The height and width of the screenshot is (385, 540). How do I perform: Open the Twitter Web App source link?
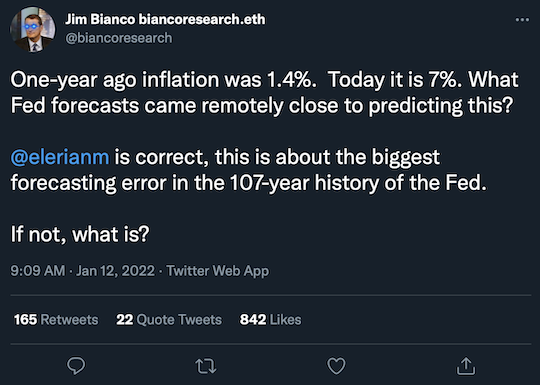coord(217,271)
